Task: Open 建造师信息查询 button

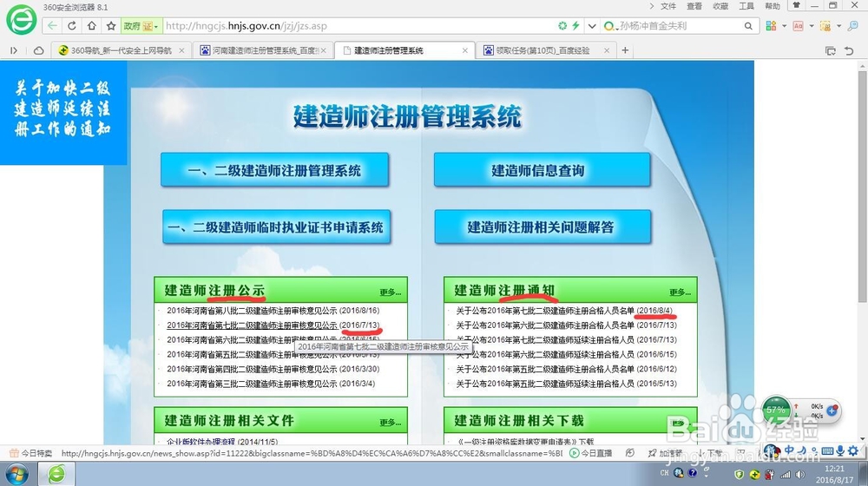Action: (542, 170)
